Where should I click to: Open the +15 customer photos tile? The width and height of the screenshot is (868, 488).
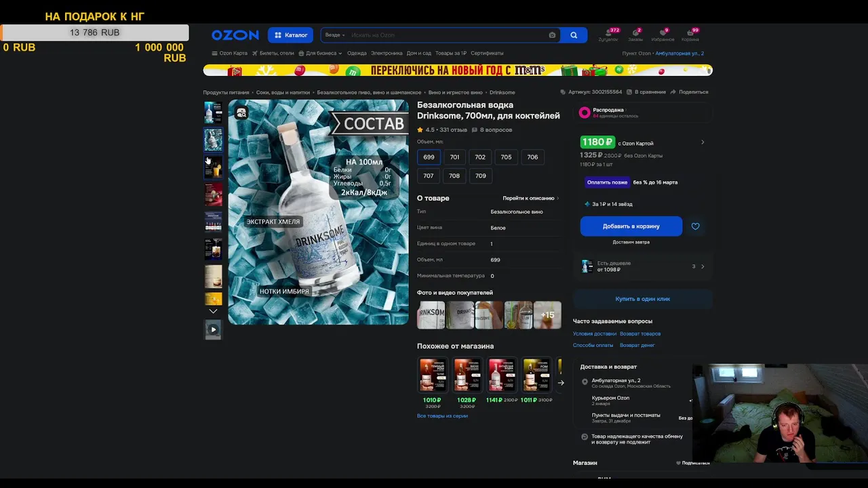coord(547,315)
